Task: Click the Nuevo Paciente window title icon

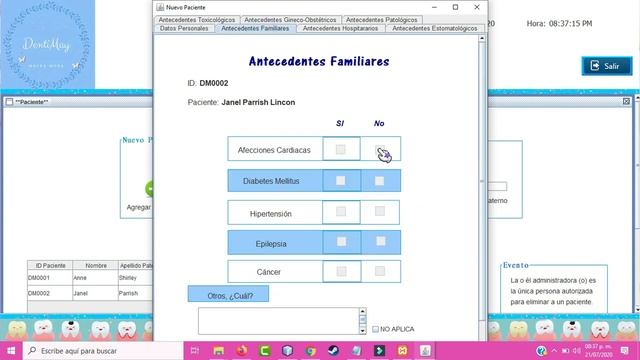Action: point(160,7)
